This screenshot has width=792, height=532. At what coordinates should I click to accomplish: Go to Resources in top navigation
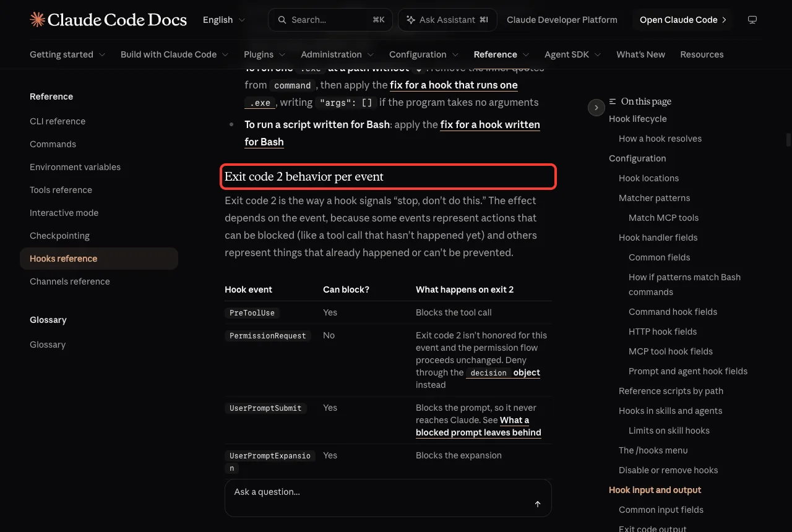(702, 54)
